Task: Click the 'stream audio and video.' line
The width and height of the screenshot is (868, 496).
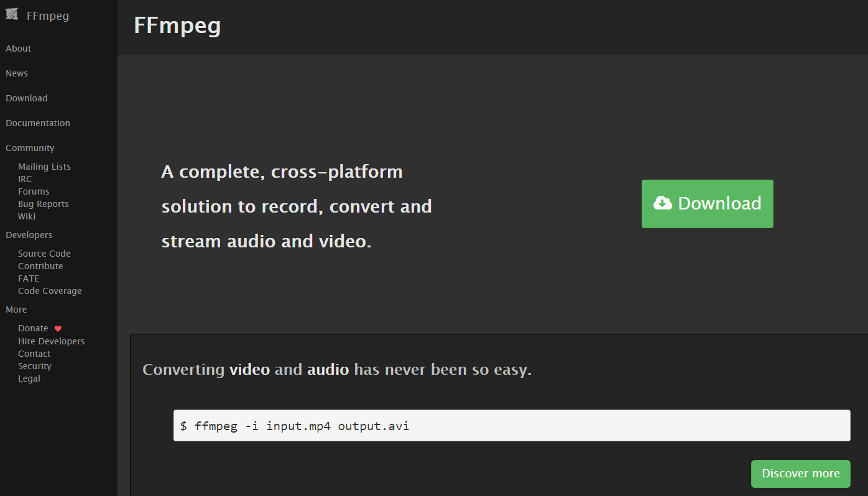Action: tap(267, 241)
